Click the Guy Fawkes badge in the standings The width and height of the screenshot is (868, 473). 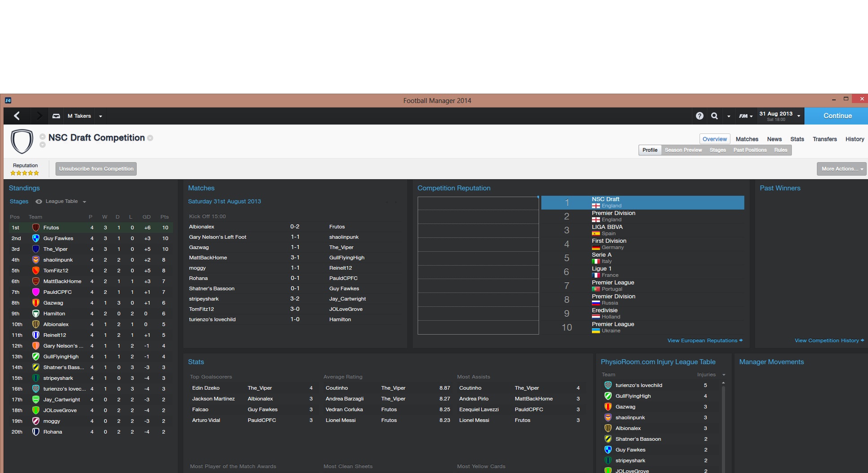point(36,238)
